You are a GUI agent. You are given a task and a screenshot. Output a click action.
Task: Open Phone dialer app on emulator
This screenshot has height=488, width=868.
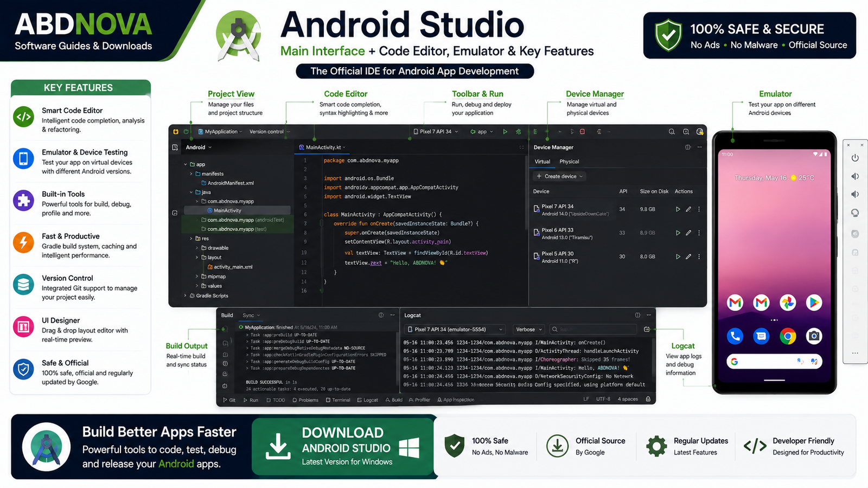pos(735,336)
